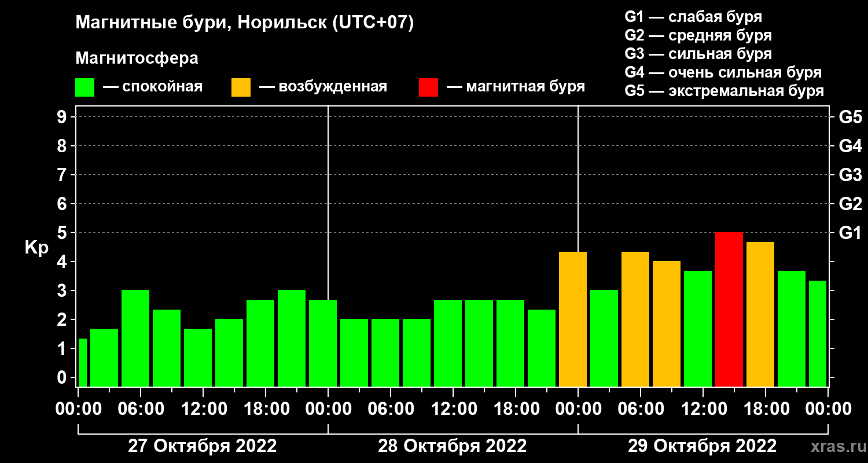Click the '27 Октября 2022' date label
Screen dimensions: 868x463
203,446
